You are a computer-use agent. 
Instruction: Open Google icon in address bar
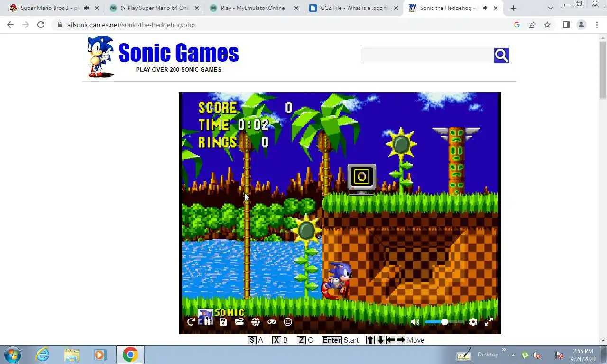[x=517, y=25]
